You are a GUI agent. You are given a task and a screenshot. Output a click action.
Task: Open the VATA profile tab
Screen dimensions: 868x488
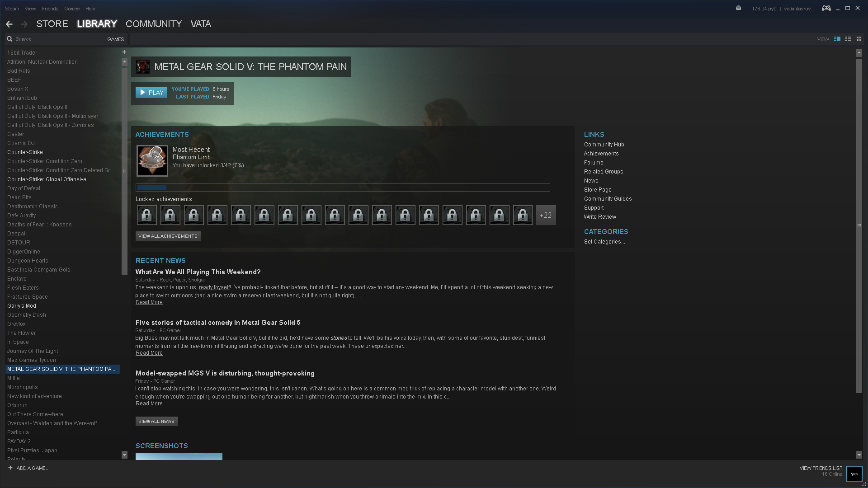coord(201,24)
